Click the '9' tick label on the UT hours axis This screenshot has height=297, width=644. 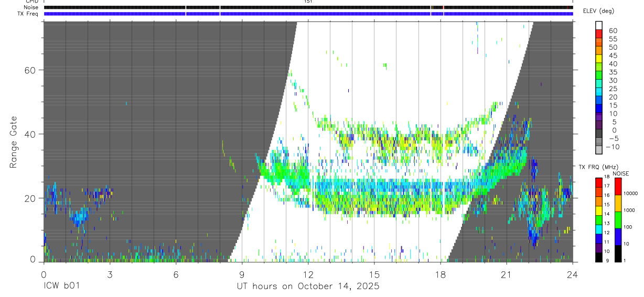pyautogui.click(x=242, y=274)
